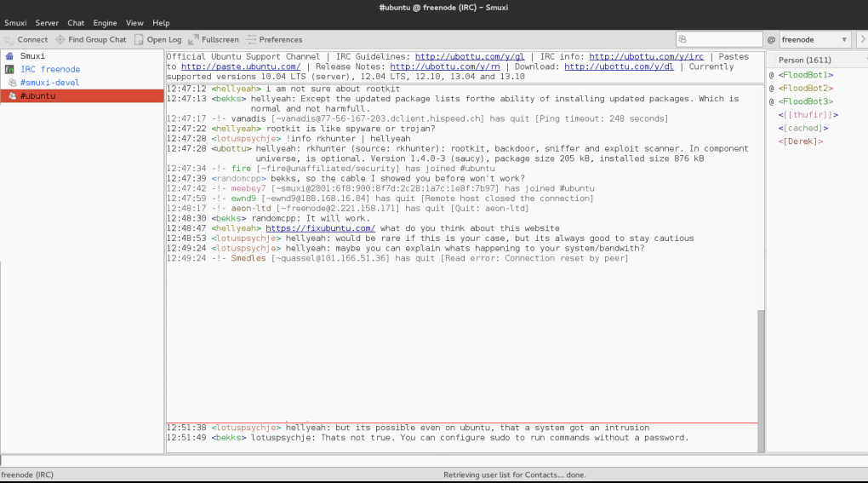Open the paste.ubuntu.com link
Screen dimensions: 868x483
[x=241, y=66]
